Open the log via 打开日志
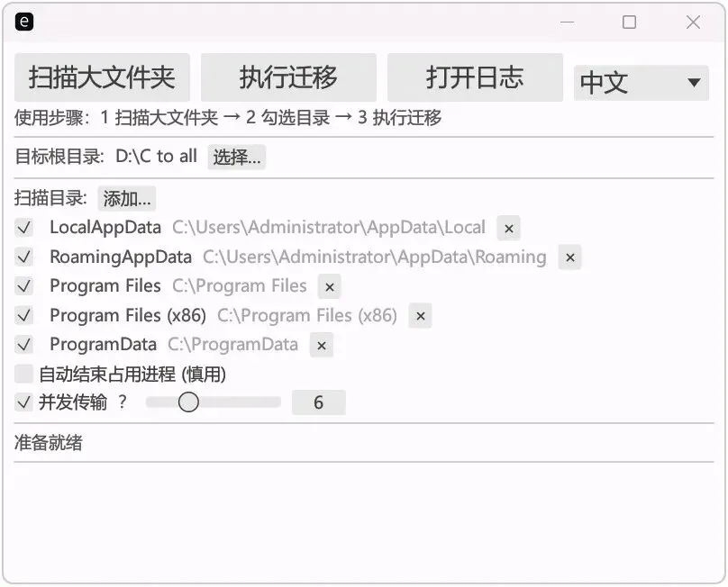Viewport: 728px width, 587px height. click(x=475, y=77)
